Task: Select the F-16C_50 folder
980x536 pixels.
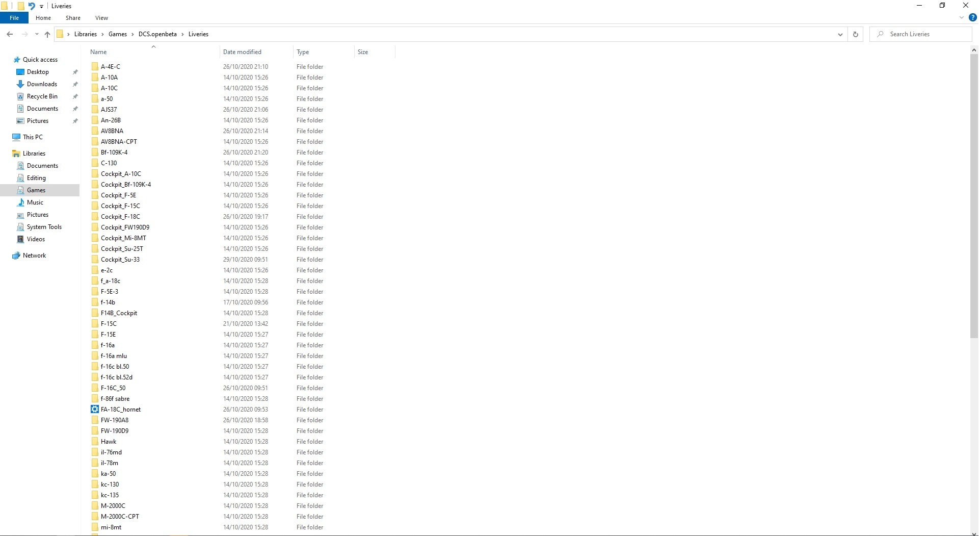Action: pos(113,388)
